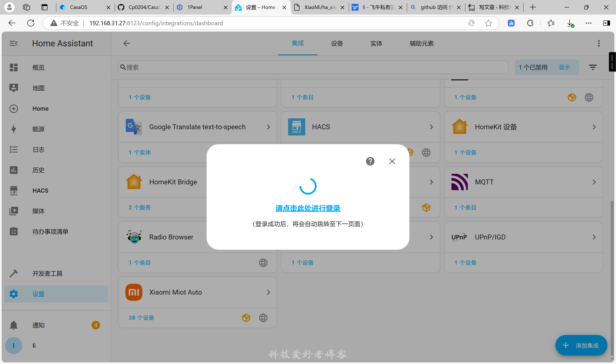Click the Xiaomi Miot Auto logo
This screenshot has width=616, height=364.
134,292
